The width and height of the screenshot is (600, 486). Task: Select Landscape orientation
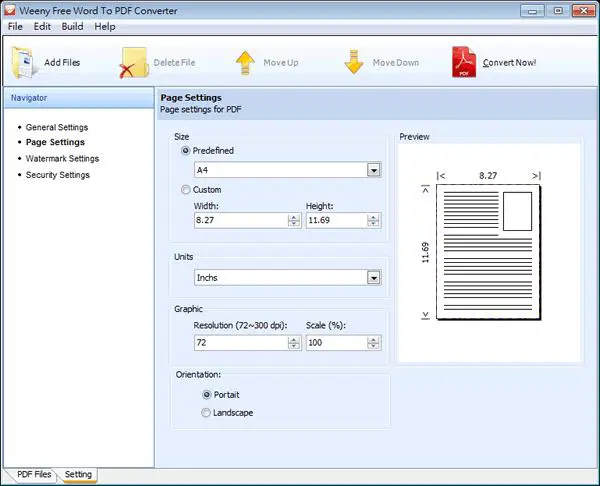(206, 413)
